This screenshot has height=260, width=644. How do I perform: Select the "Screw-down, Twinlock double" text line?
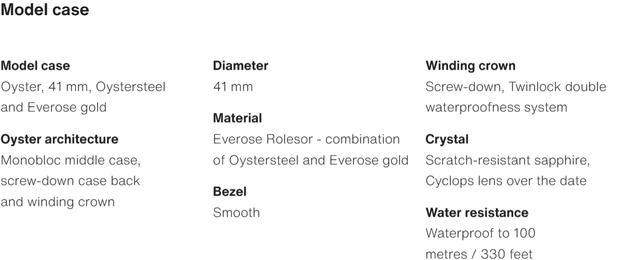[x=515, y=86]
